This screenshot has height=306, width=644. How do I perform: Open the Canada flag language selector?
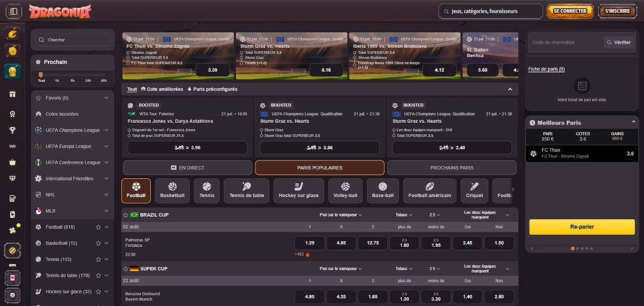(x=13, y=278)
